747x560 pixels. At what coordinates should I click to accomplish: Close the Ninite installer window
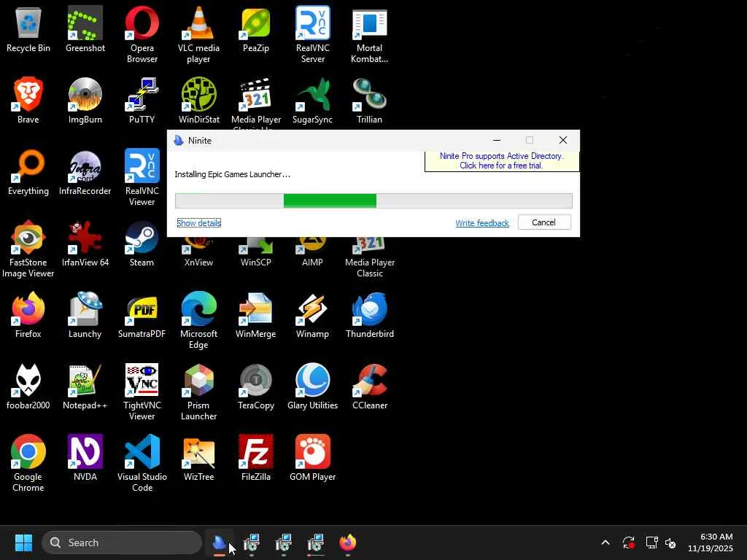pyautogui.click(x=563, y=140)
